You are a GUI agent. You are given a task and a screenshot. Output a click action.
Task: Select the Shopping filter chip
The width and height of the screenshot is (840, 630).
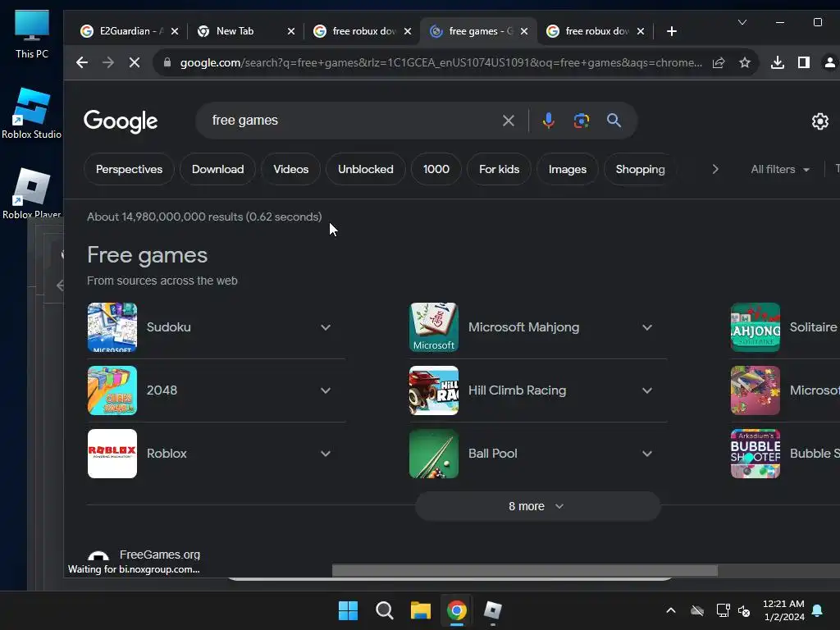[640, 169]
